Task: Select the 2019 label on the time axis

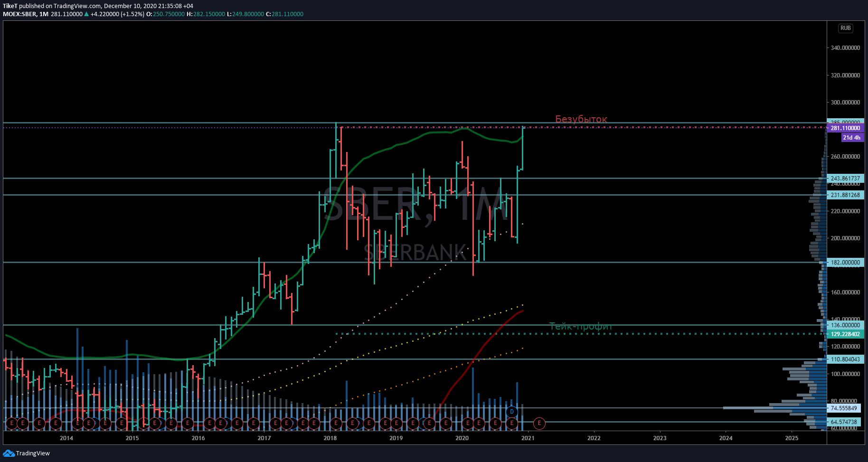Action: 396,438
